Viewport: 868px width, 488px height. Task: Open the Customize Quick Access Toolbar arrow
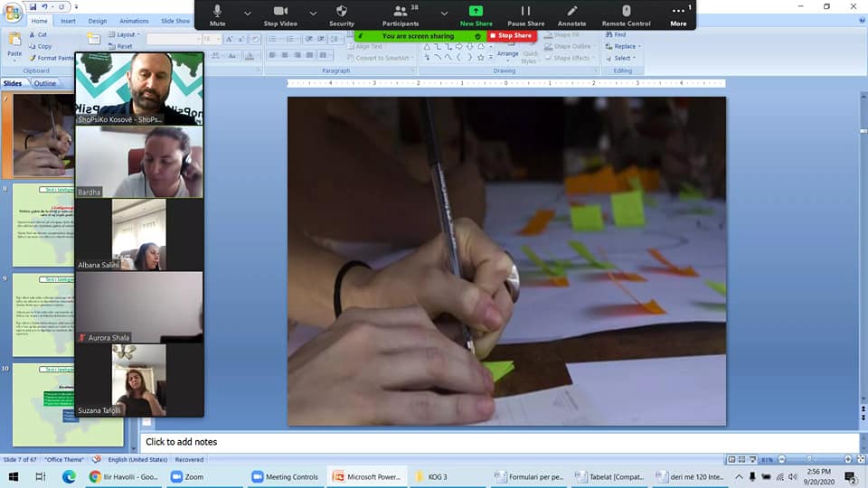[76, 6]
